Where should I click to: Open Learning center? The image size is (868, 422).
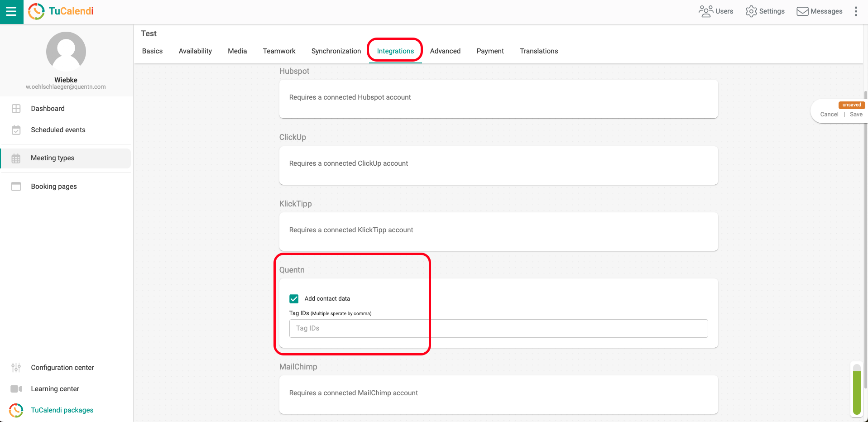point(55,389)
